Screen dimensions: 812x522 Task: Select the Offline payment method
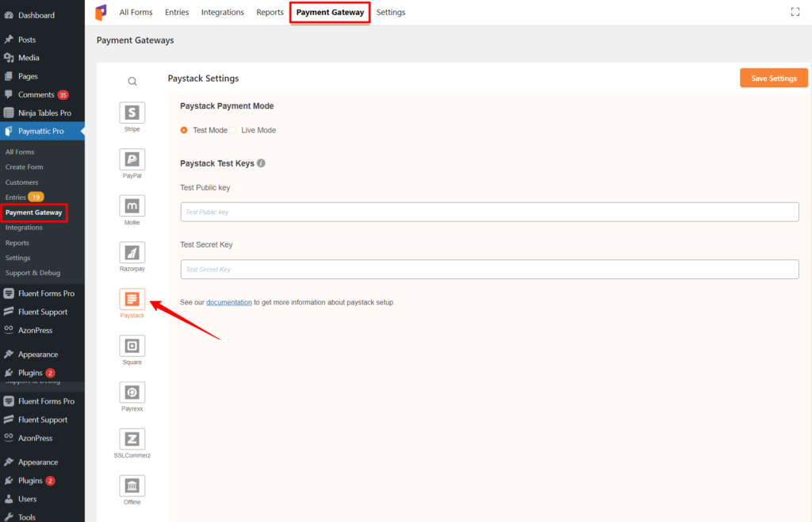pyautogui.click(x=132, y=484)
